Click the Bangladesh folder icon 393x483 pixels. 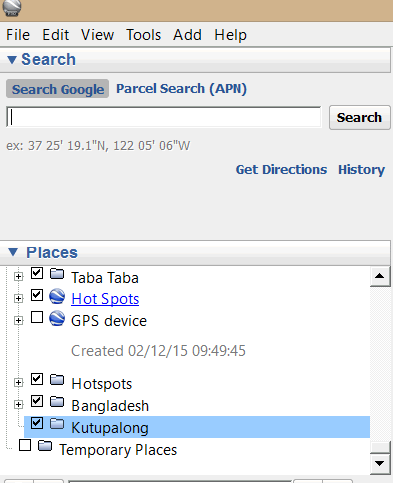(x=57, y=402)
